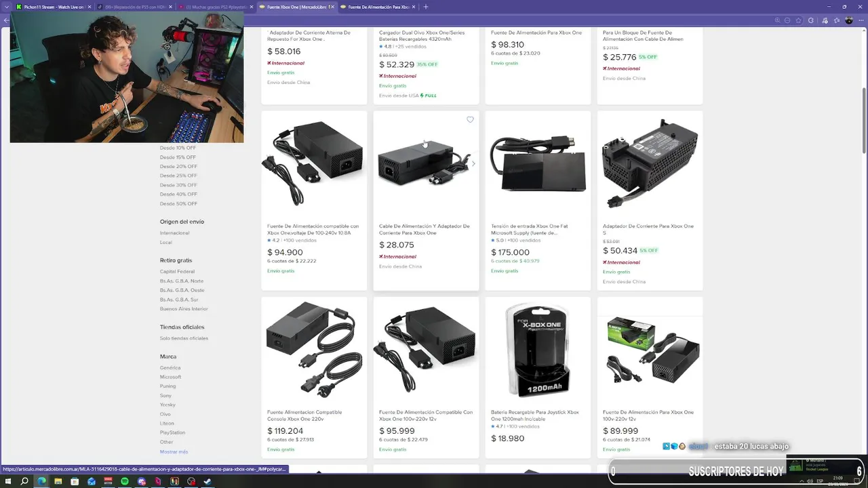Image resolution: width=868 pixels, height=488 pixels.
Task: Filter discounts by Desde 25% OFF
Action: click(x=178, y=176)
